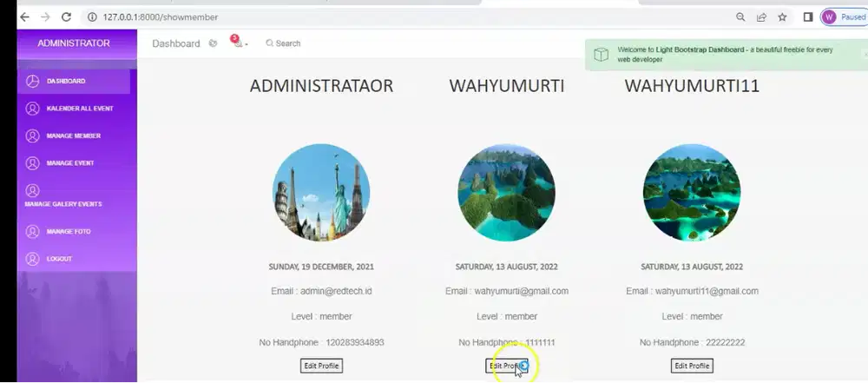The image size is (868, 383).
Task: Open the browser zoom magnifier icon
Action: [740, 17]
